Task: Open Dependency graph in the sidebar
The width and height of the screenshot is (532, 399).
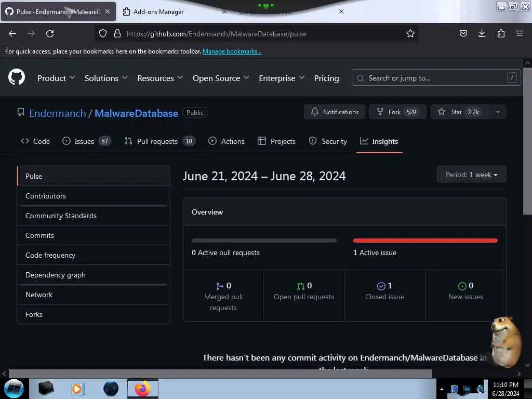Action: pos(94,274)
